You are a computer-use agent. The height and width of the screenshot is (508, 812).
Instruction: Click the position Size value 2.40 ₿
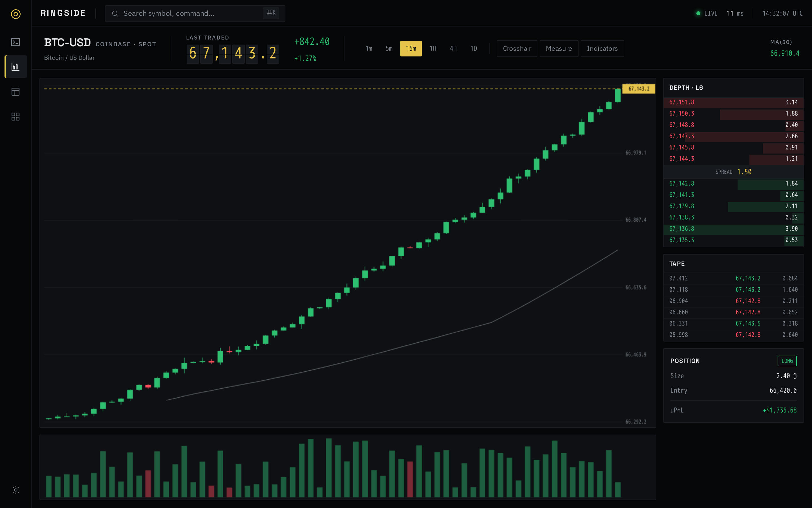[x=786, y=376]
